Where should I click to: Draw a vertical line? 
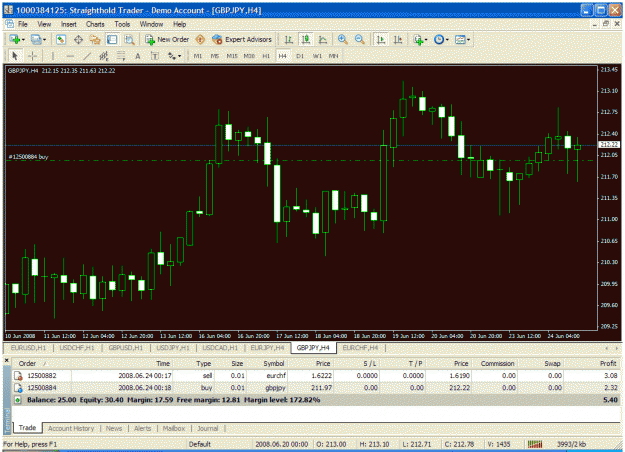click(53, 56)
